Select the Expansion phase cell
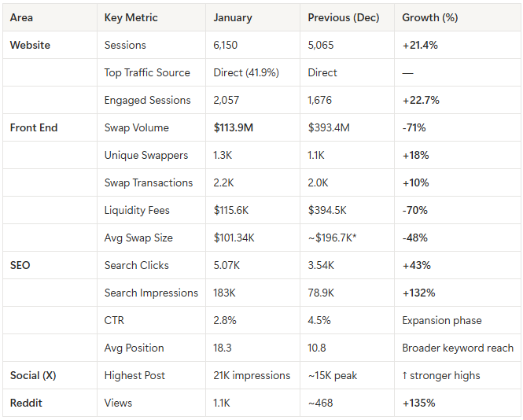 (441, 320)
